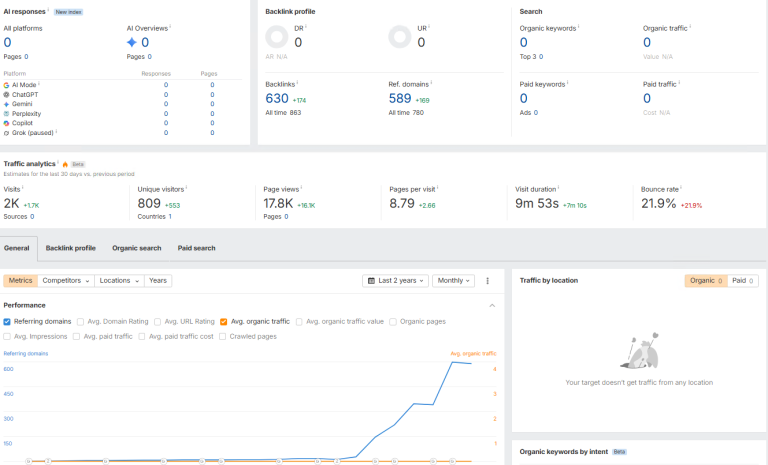The width and height of the screenshot is (768, 465).
Task: Click the info icon beside Page views
Action: coord(301,188)
